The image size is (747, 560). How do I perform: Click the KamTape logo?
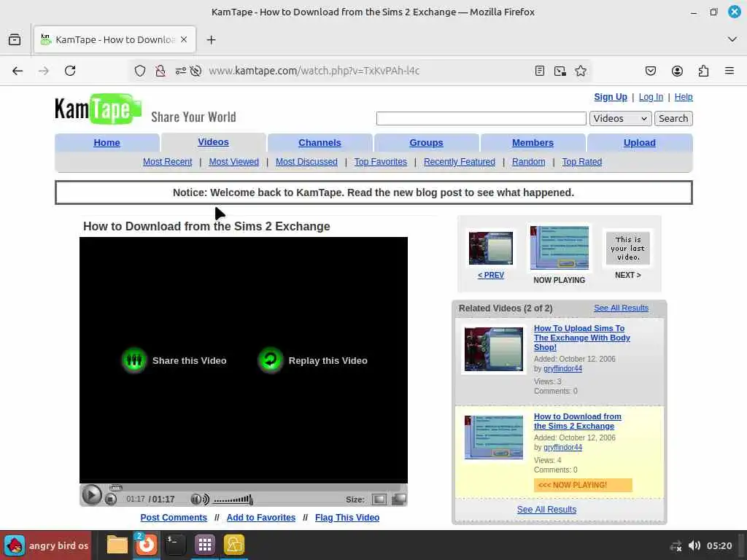click(x=98, y=109)
